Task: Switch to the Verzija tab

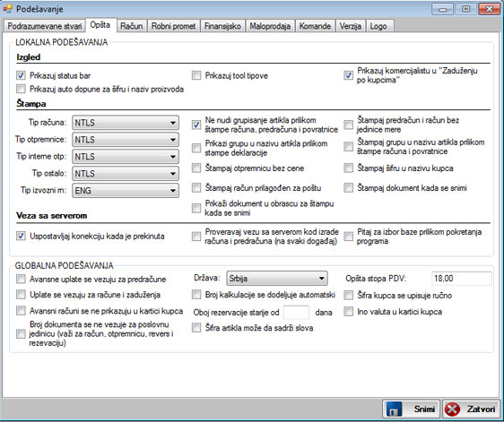Action: click(351, 26)
